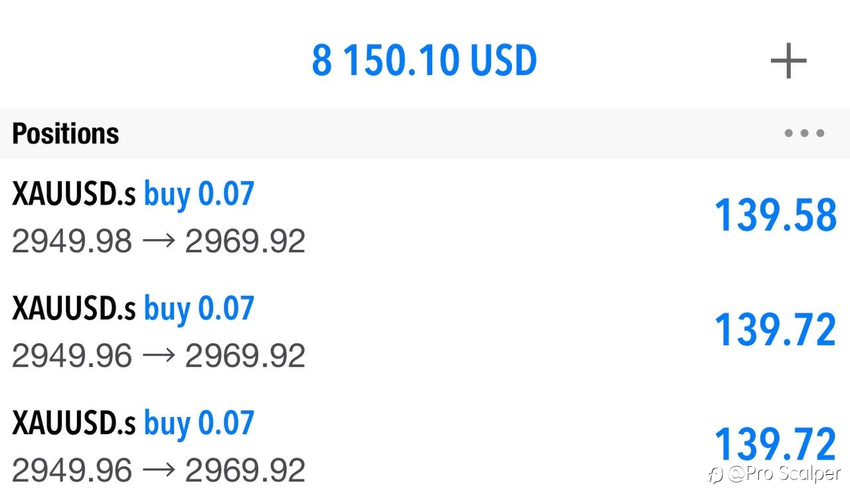
Task: Open the middle XAUUSD.s position symbol
Action: (74, 309)
